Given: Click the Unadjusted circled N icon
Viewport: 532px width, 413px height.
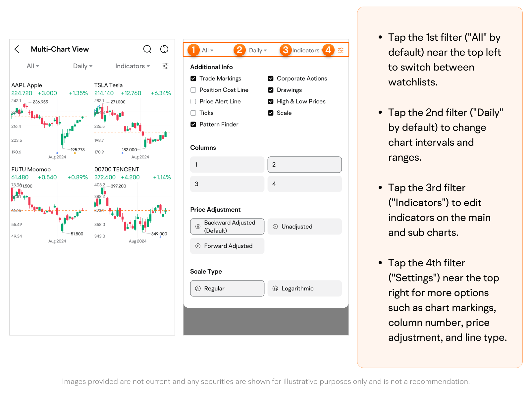Looking at the screenshot, I should (275, 227).
